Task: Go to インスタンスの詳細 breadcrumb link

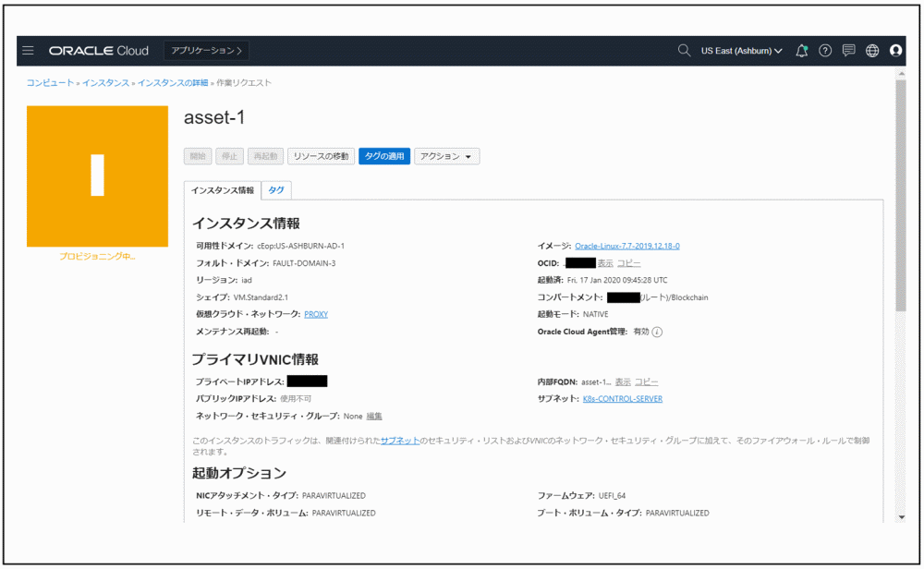Action: tap(173, 83)
